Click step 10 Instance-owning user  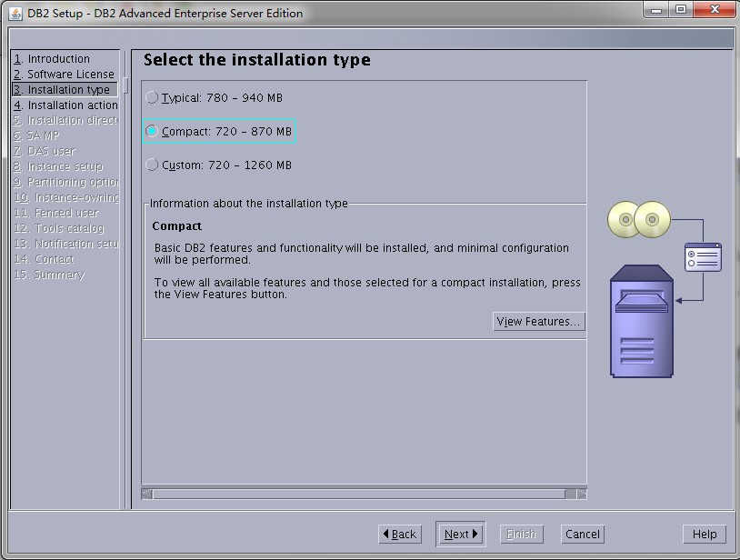66,197
